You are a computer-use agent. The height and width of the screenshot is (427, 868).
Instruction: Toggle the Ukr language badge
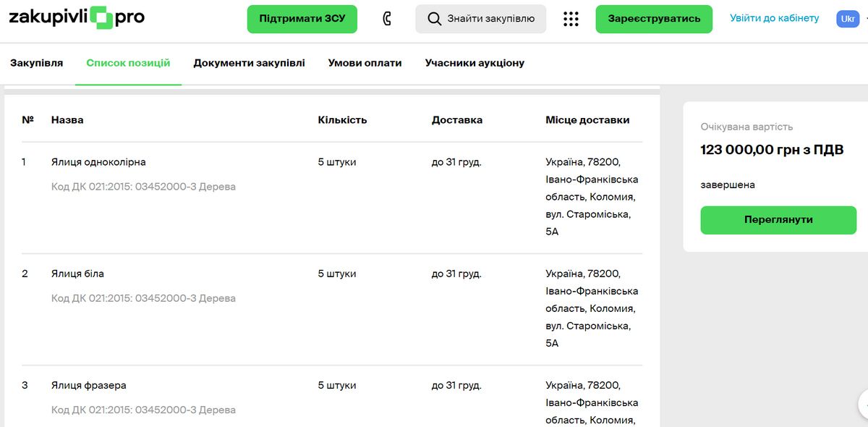tap(847, 19)
